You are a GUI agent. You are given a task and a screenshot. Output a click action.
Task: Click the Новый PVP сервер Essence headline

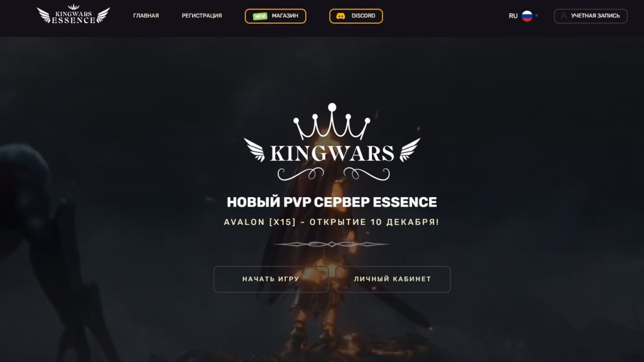point(332,202)
